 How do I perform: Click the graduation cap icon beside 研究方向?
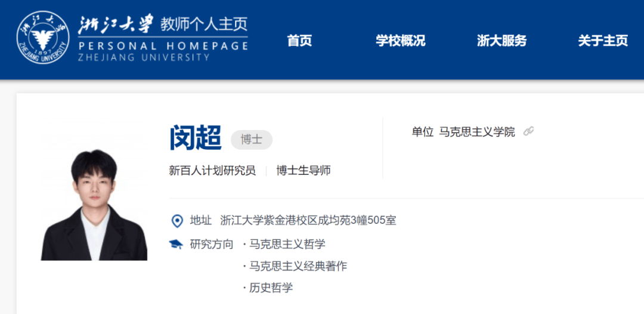tap(176, 244)
